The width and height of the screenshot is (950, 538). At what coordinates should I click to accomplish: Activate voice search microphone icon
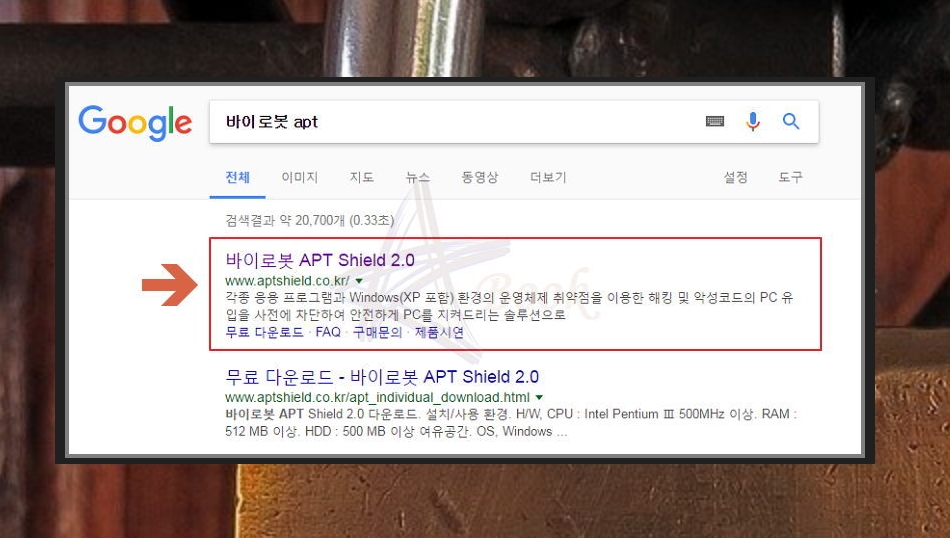click(x=752, y=121)
